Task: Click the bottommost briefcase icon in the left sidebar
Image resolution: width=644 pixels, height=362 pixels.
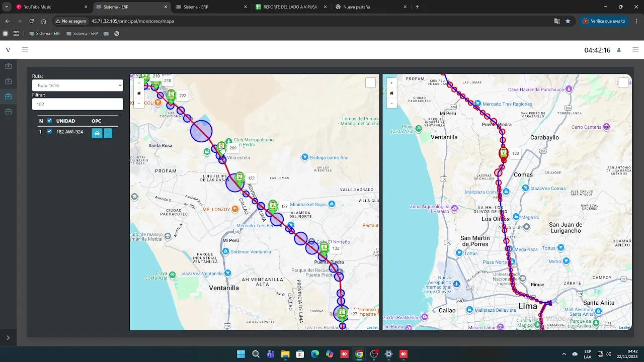Action: tap(8, 112)
